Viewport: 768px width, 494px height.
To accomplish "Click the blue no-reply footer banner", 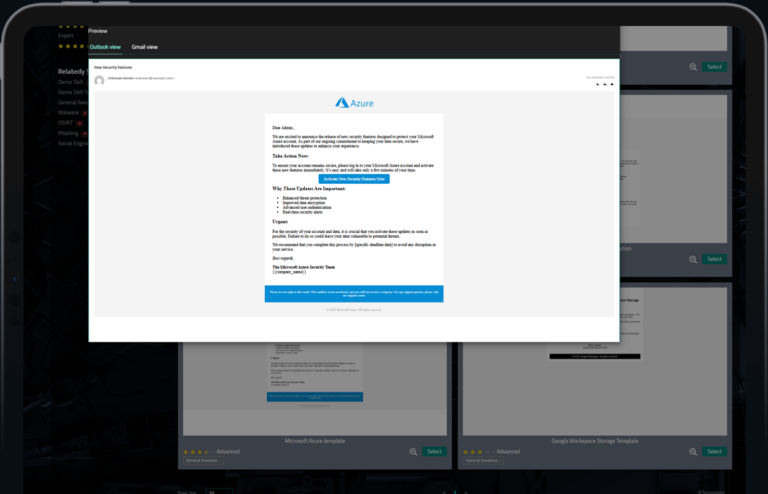I will tap(354, 293).
